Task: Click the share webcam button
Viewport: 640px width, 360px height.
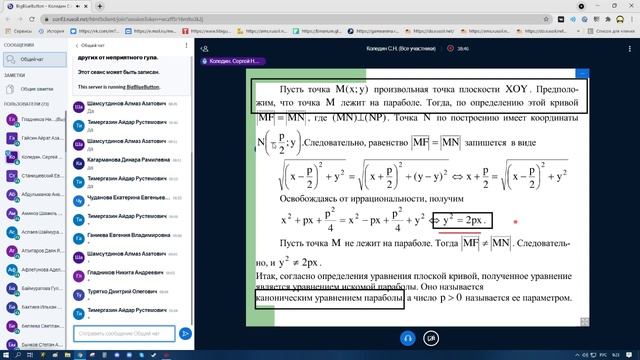Action: coord(431,338)
